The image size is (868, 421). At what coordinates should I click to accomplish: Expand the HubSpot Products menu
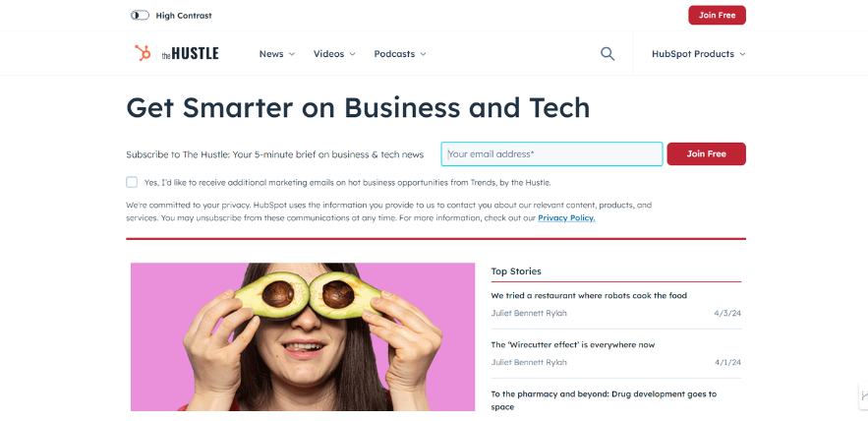click(x=699, y=54)
